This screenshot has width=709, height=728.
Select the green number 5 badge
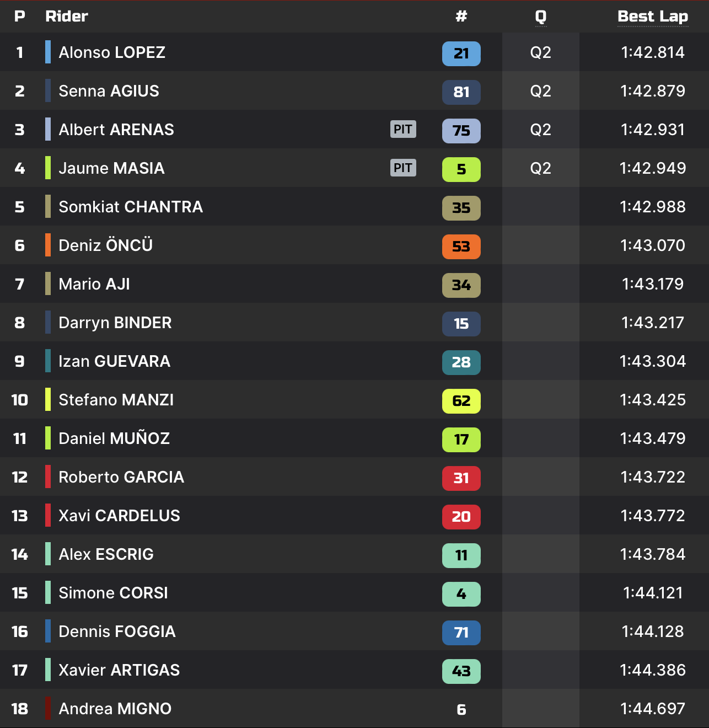(461, 169)
